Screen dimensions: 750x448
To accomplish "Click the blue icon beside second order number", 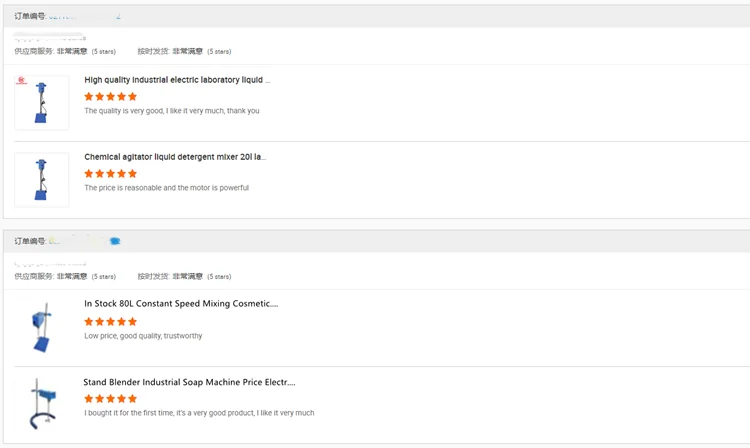I will [x=115, y=241].
